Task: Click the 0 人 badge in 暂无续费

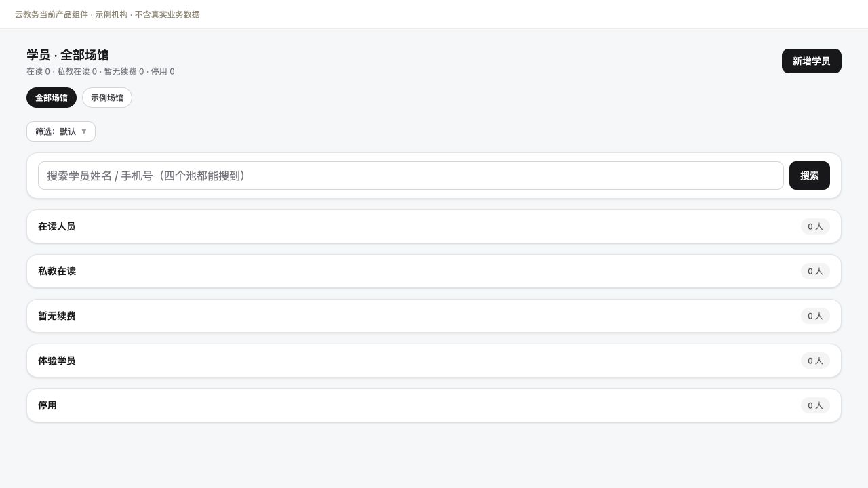Action: coord(815,316)
